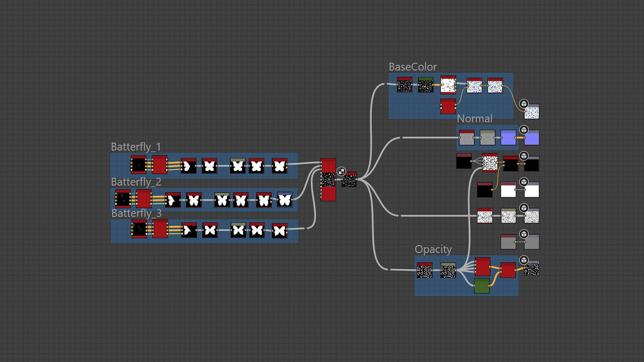Select the tan-header speckled node in Opacity frame
Viewport: 644px width, 362px height.
tap(448, 270)
